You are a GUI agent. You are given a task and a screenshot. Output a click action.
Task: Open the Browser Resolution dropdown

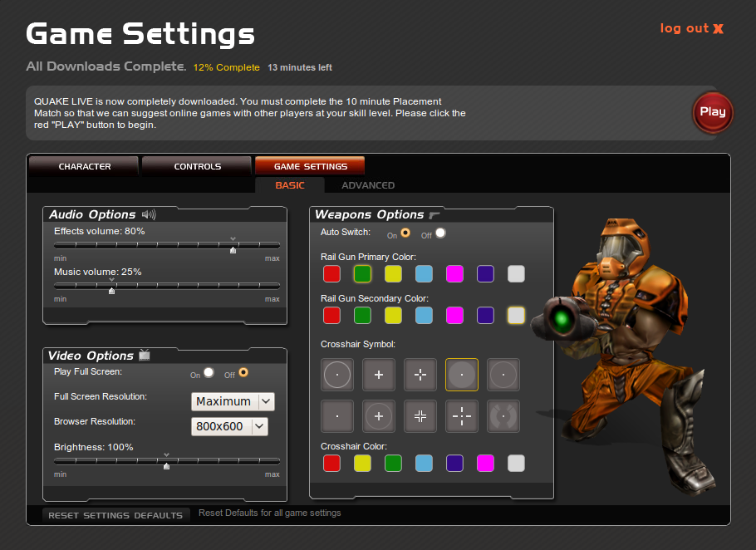[229, 426]
